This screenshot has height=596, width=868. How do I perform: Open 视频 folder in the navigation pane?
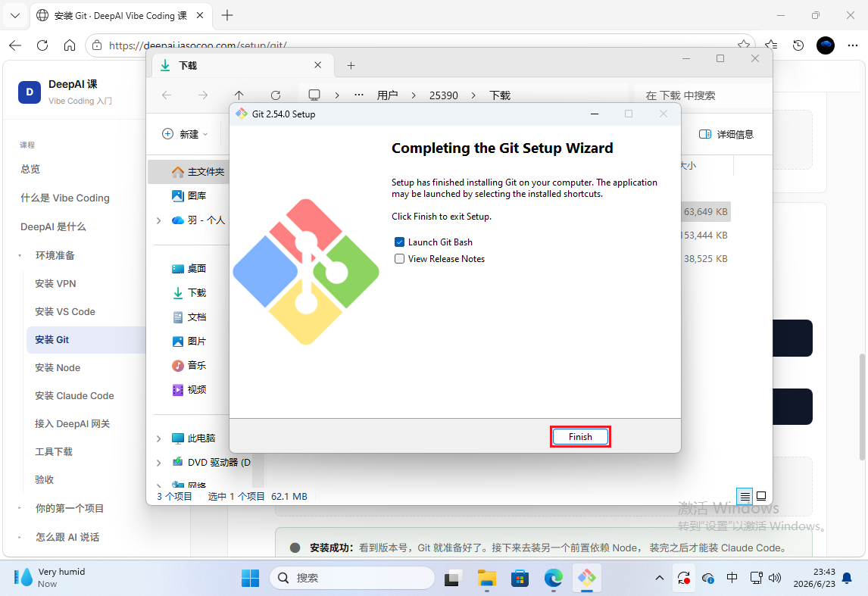[x=189, y=389]
